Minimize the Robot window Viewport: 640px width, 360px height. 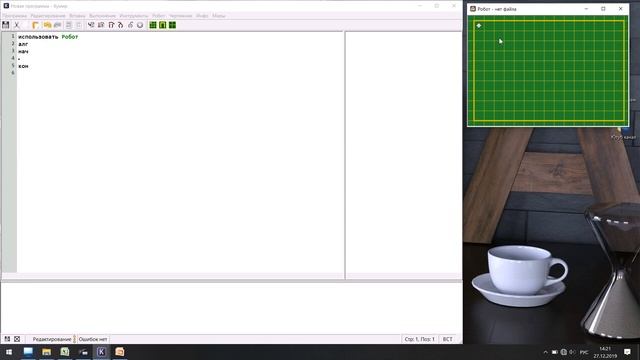[586, 9]
